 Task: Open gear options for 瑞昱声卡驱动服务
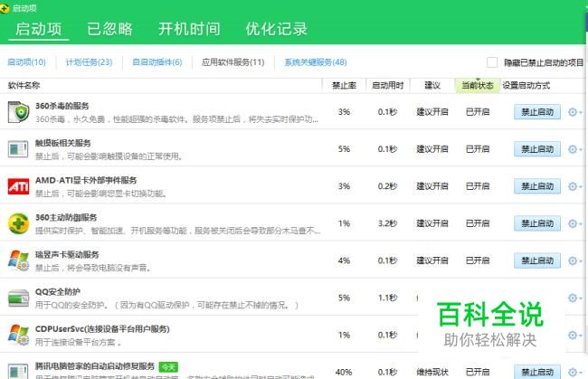(x=574, y=261)
